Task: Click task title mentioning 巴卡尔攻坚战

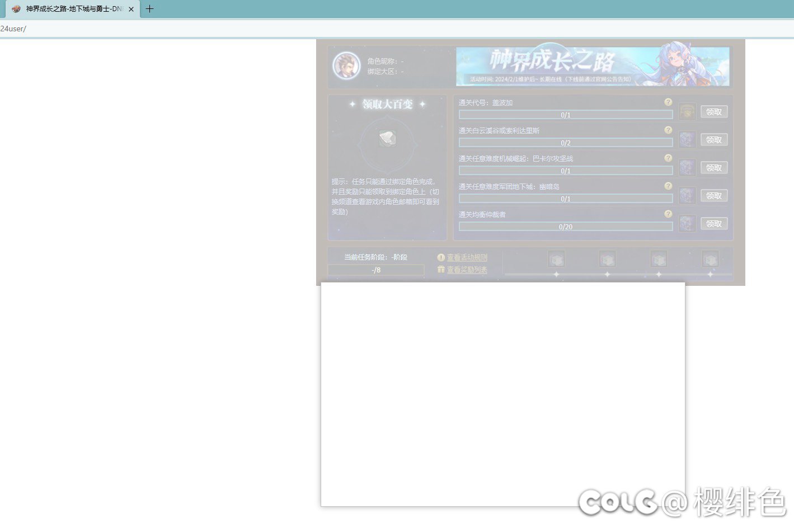Action: point(516,158)
